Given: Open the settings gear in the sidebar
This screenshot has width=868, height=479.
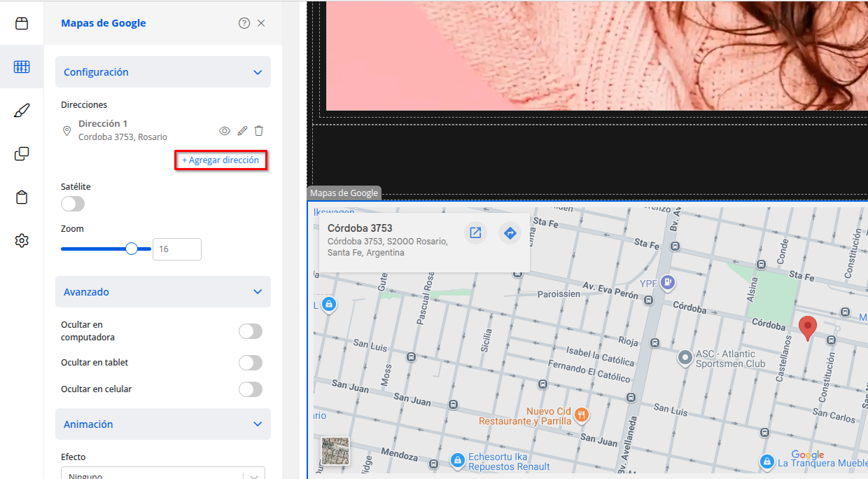Looking at the screenshot, I should click(22, 240).
